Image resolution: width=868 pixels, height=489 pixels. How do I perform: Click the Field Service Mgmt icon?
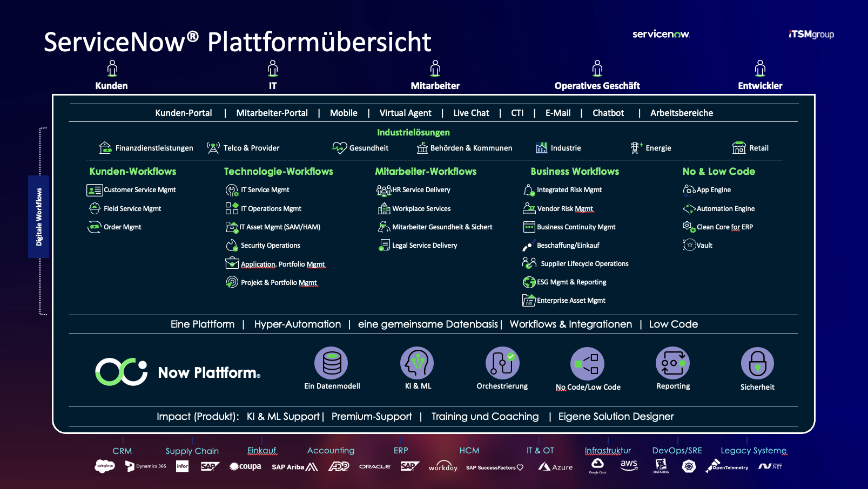pos(95,208)
